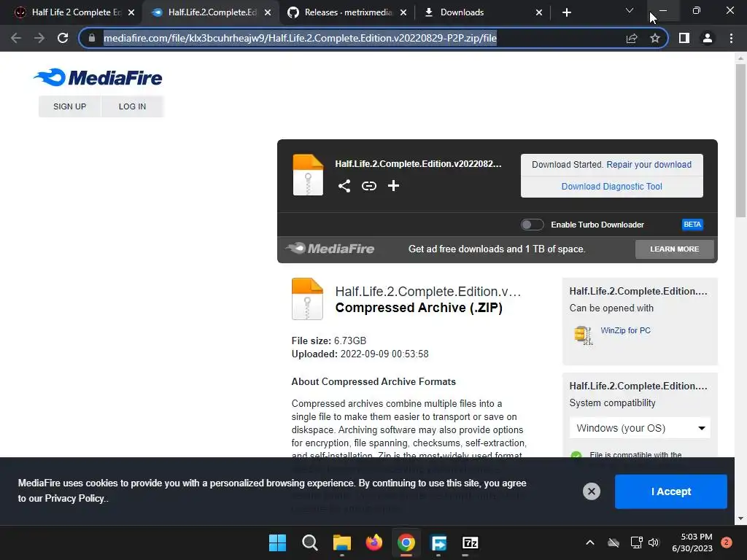Click the site lock icon in address bar
The height and width of the screenshot is (560, 747).
tap(92, 38)
